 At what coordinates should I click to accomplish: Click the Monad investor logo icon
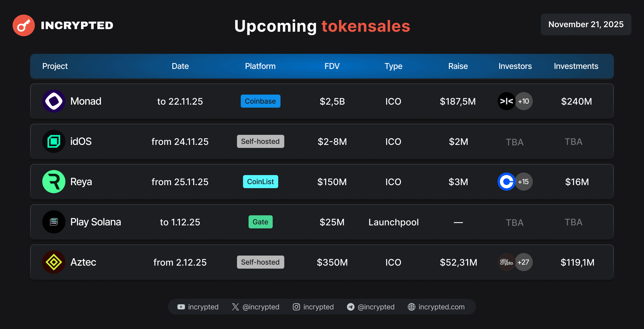506,101
